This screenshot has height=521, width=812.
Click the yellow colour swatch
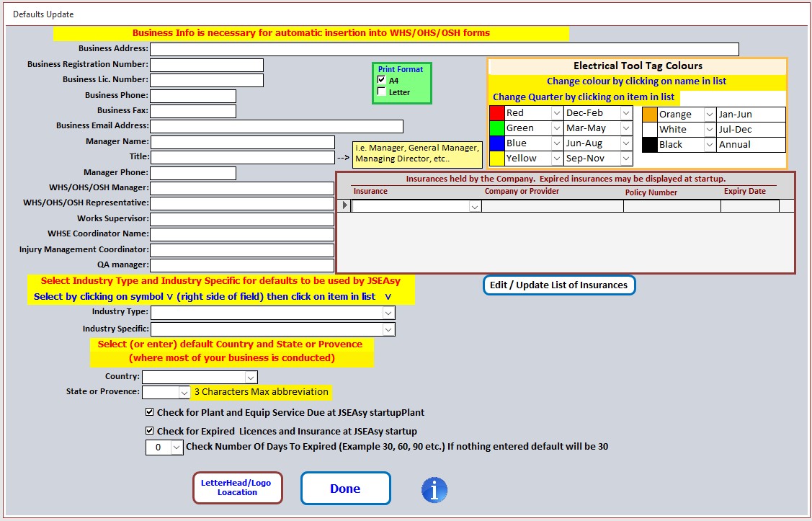(497, 159)
